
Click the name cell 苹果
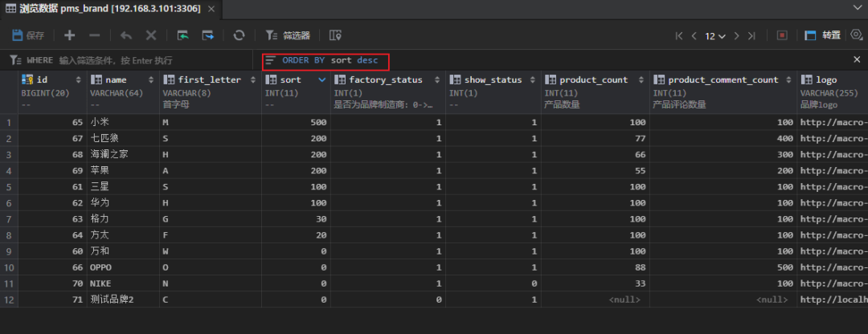click(x=125, y=170)
